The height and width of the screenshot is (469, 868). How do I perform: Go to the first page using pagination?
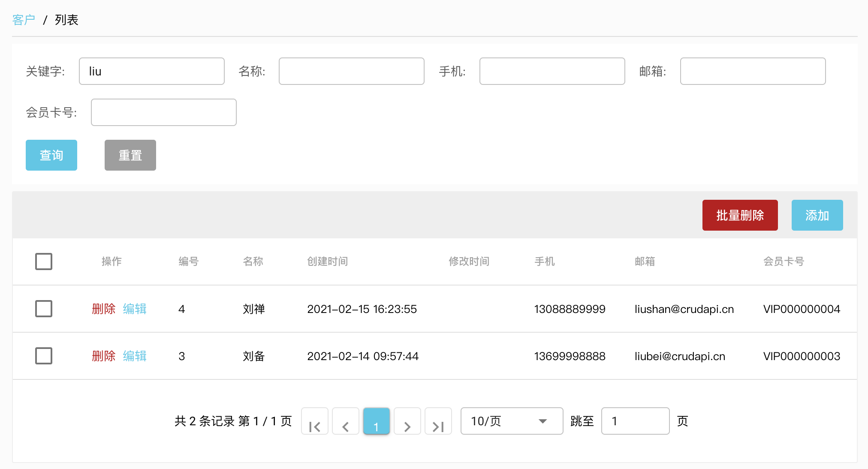(x=314, y=421)
